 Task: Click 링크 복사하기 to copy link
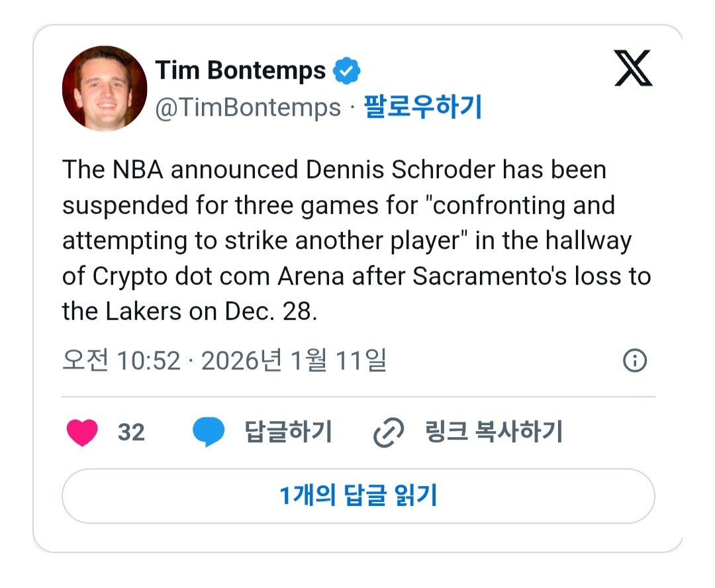pyautogui.click(x=493, y=432)
